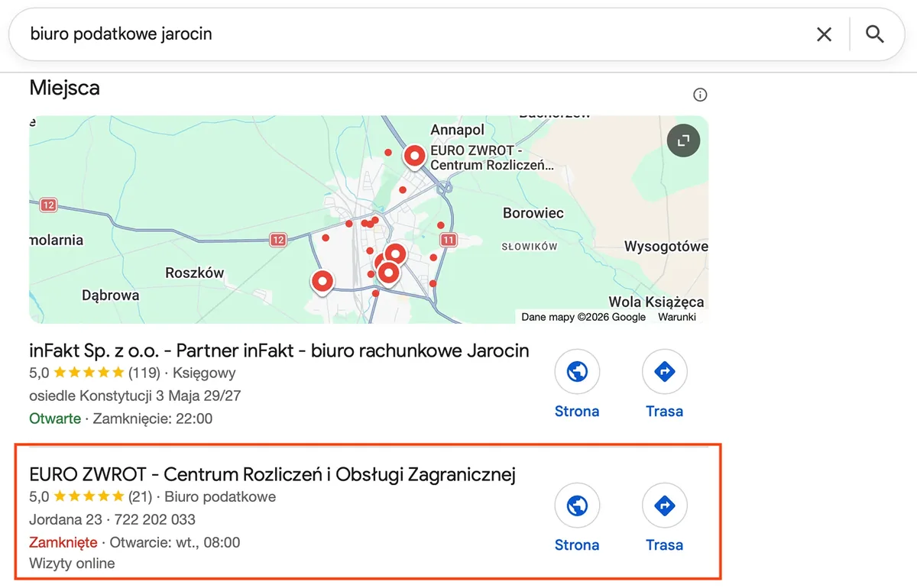The width and height of the screenshot is (917, 588).
Task: Click the road 11 shield marker on map
Action: point(449,240)
